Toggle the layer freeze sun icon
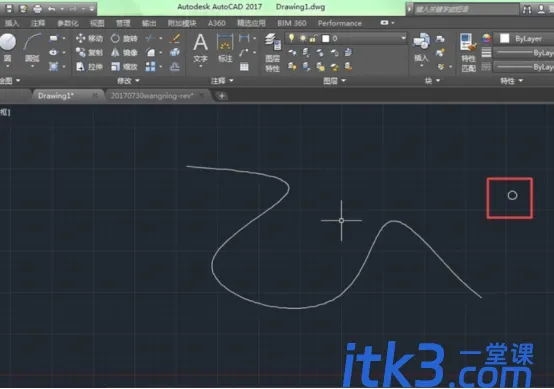 point(303,38)
